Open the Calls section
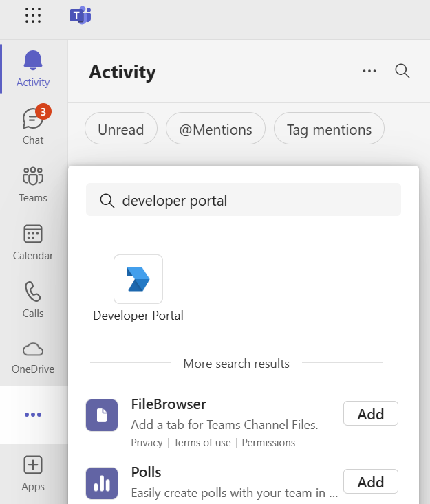The image size is (430, 504). (33, 300)
